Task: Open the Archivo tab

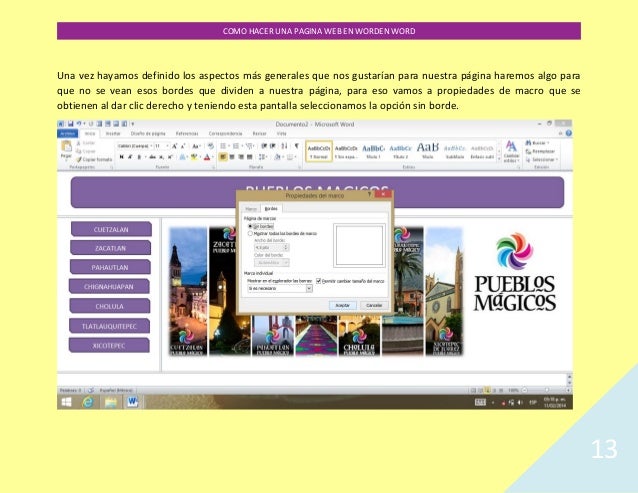Action: point(67,133)
